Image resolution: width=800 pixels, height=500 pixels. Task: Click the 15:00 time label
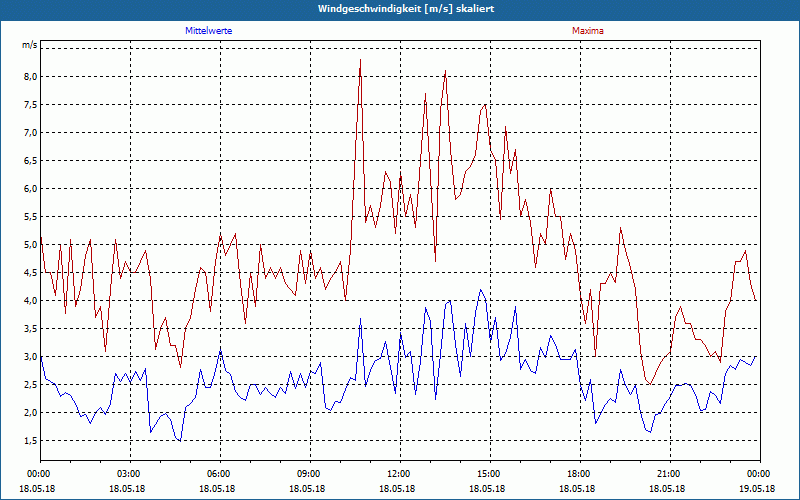pos(490,474)
